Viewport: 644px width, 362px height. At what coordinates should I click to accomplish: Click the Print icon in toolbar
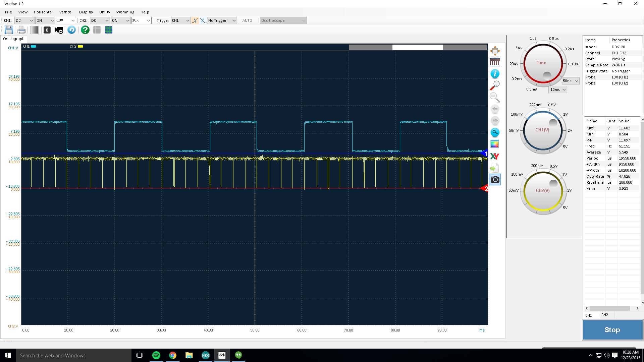(x=21, y=30)
